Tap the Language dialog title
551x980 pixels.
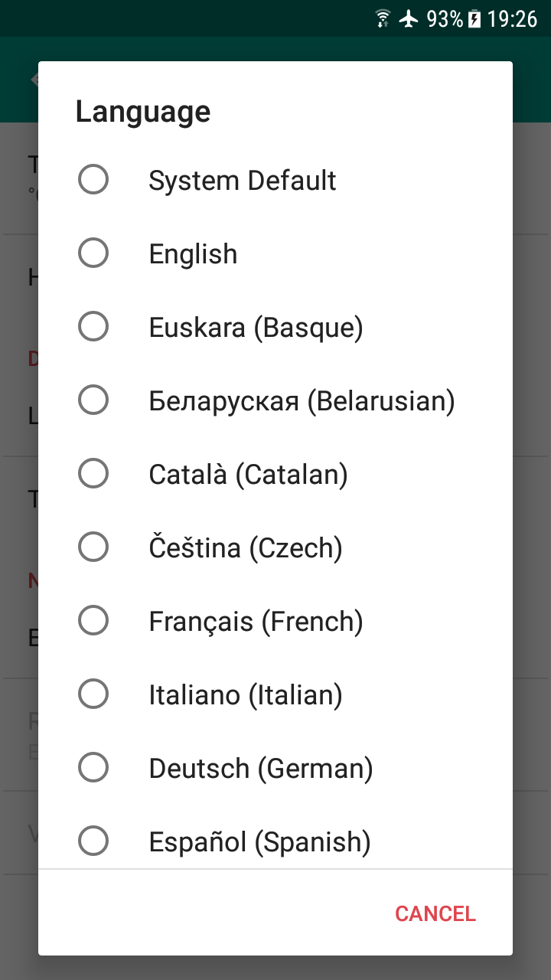point(143,112)
